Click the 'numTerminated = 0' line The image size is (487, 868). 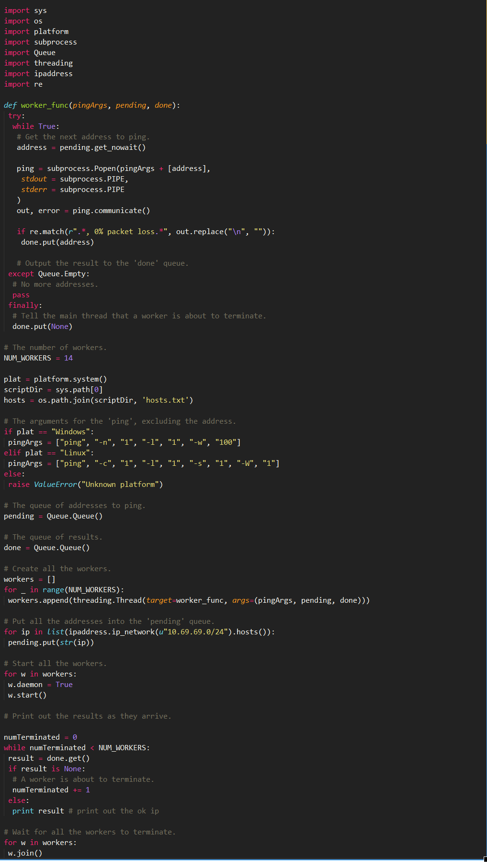point(40,737)
